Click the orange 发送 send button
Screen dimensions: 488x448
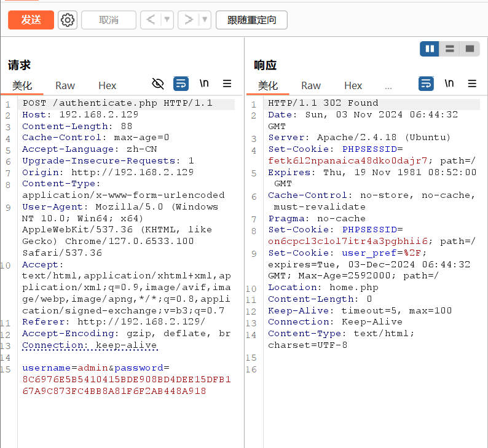[x=31, y=20]
